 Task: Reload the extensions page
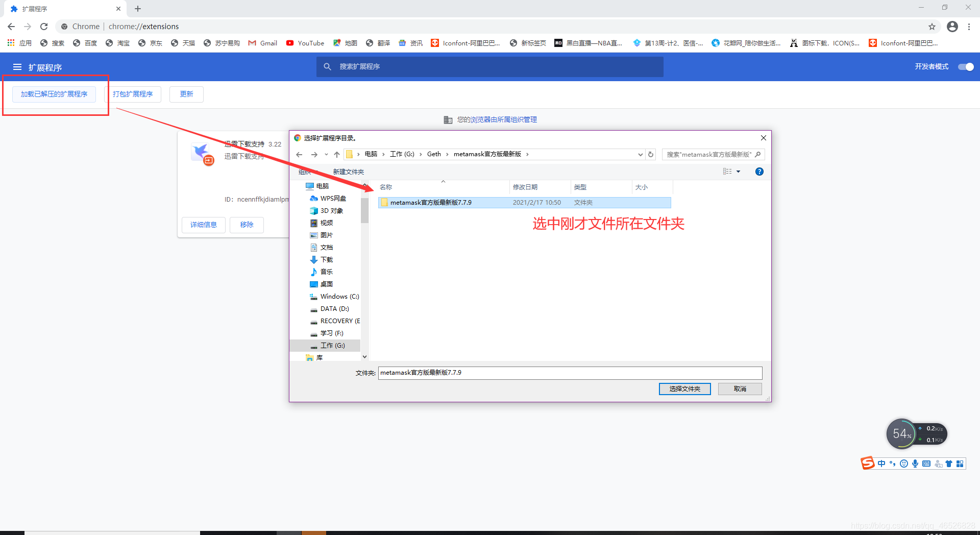click(x=44, y=27)
